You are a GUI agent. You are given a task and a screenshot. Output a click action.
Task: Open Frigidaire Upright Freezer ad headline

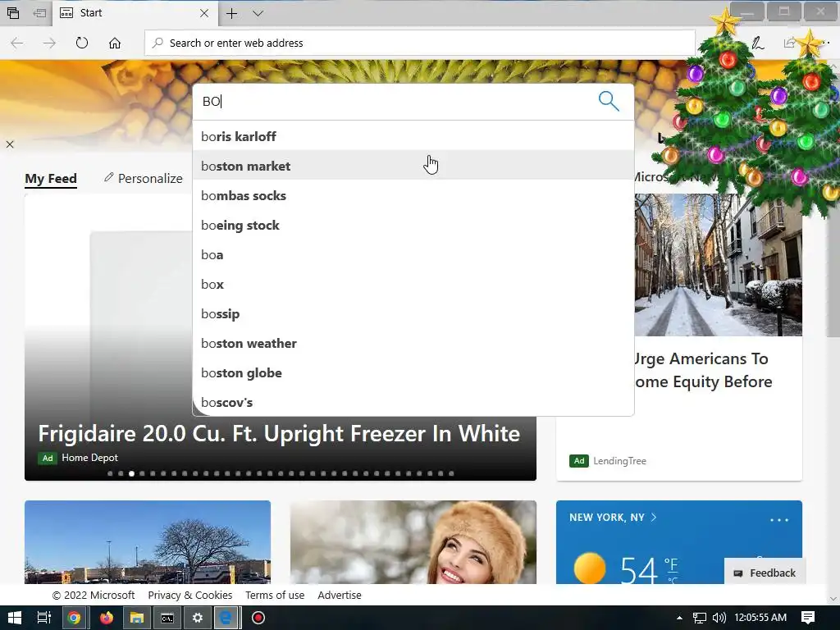pyautogui.click(x=279, y=433)
